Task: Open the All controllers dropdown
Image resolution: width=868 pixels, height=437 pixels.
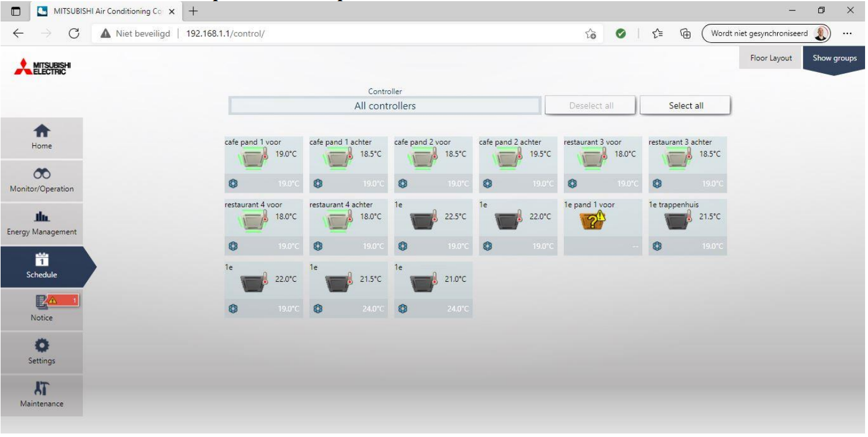Action: pyautogui.click(x=384, y=106)
